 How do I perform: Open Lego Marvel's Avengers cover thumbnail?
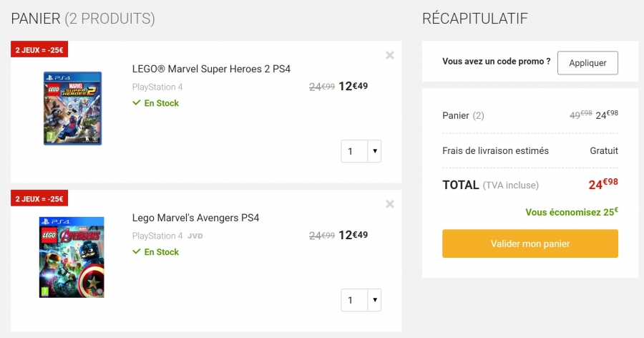click(x=72, y=257)
